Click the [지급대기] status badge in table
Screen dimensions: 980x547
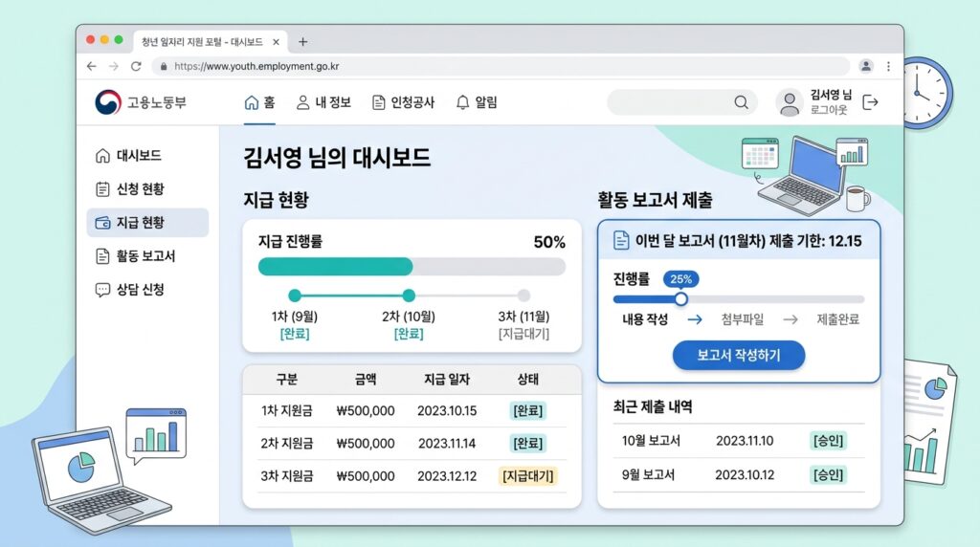point(528,476)
